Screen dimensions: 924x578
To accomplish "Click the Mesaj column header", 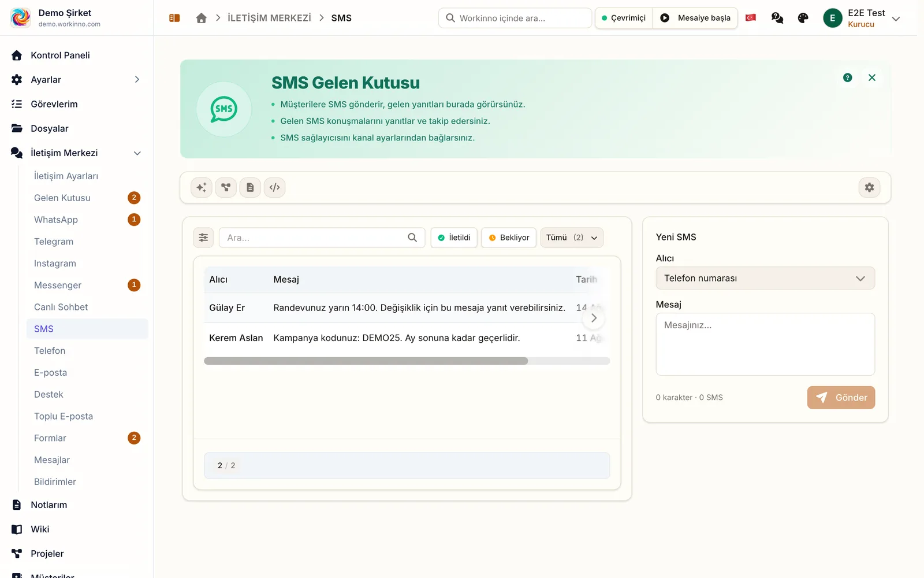I will pyautogui.click(x=286, y=280).
